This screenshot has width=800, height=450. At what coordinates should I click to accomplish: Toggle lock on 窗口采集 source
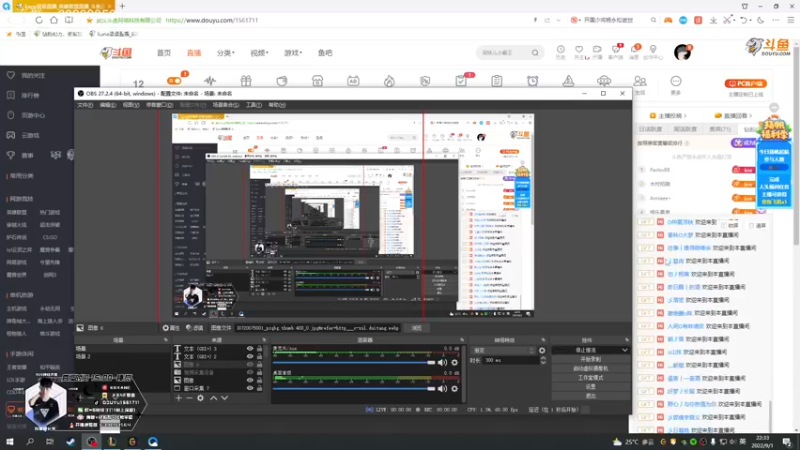(x=259, y=388)
